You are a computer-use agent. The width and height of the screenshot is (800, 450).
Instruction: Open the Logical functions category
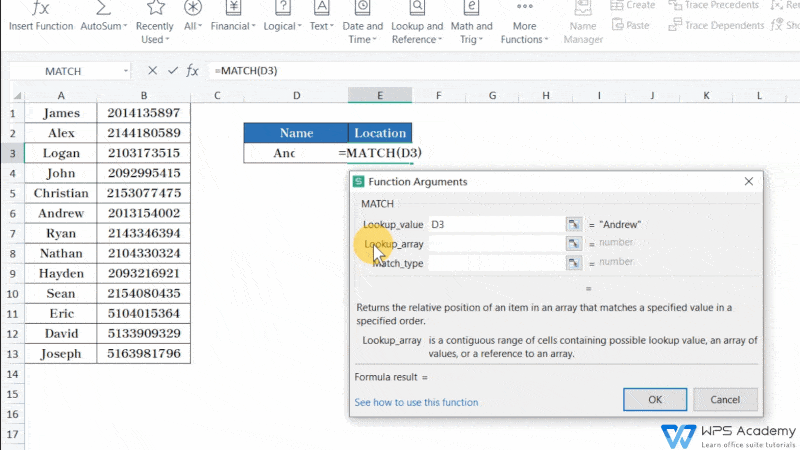coord(282,16)
